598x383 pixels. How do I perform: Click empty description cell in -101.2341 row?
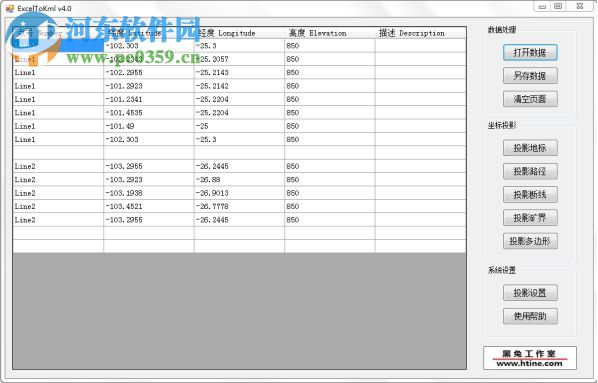420,99
